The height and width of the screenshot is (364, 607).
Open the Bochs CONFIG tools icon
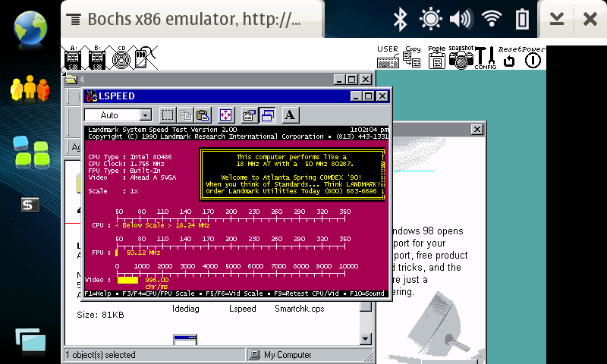pyautogui.click(x=486, y=58)
